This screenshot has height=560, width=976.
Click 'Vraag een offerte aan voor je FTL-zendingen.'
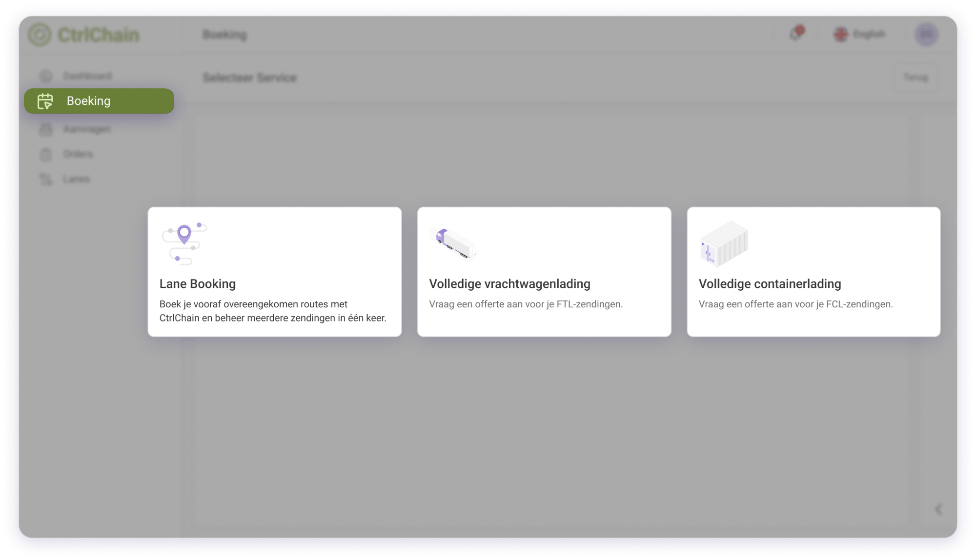526,304
